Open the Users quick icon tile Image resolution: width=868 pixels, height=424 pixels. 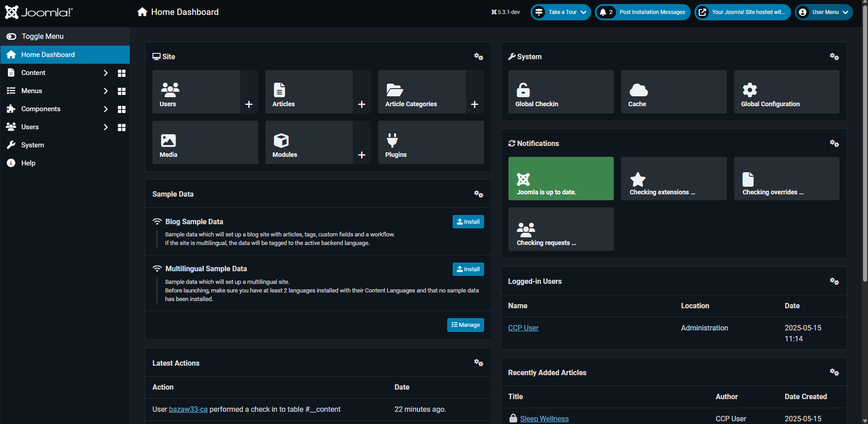click(x=196, y=92)
